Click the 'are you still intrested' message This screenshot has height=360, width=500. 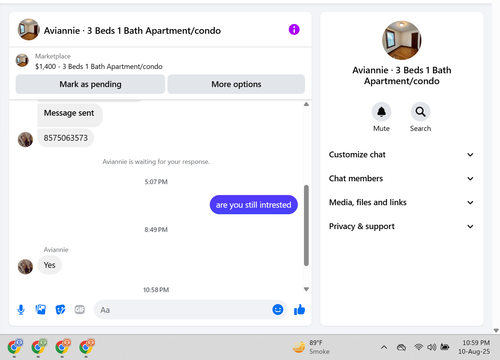pos(253,205)
